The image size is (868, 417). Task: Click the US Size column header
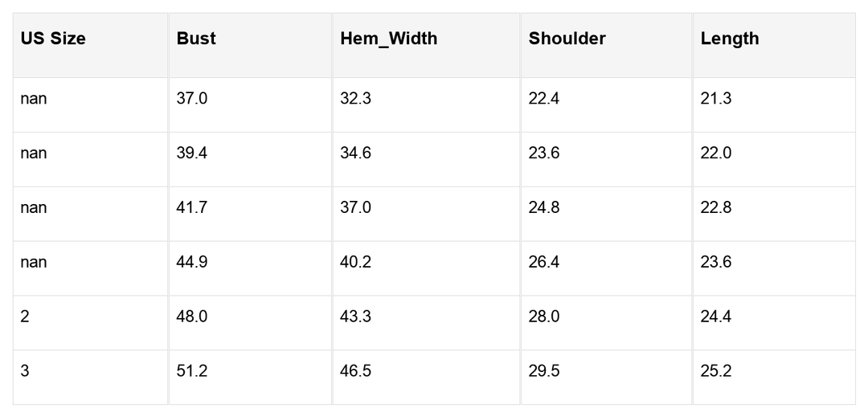(53, 39)
